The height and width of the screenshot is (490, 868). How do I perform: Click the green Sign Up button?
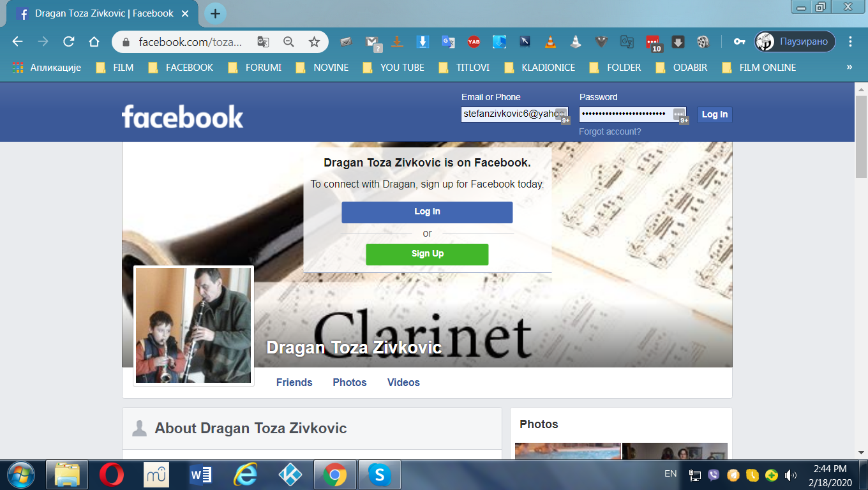pos(427,254)
